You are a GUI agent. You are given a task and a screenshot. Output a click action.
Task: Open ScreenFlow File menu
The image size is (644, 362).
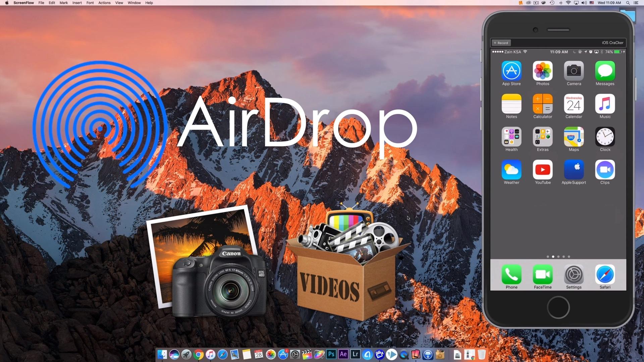41,3
